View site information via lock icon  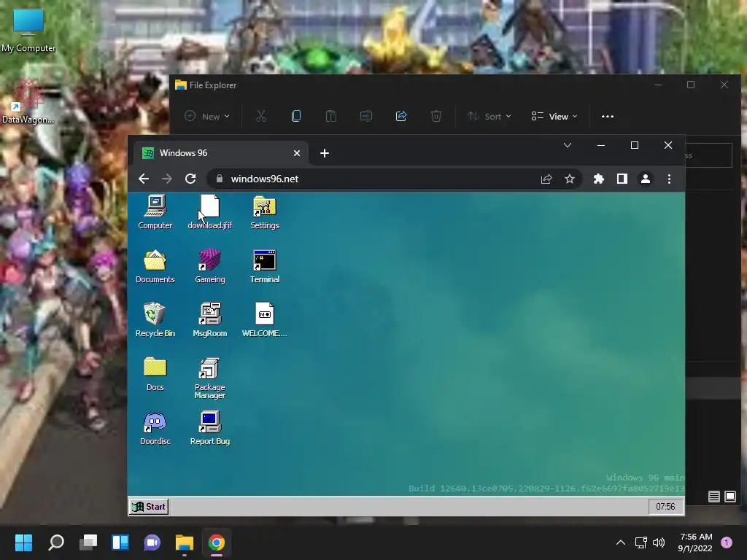(219, 179)
